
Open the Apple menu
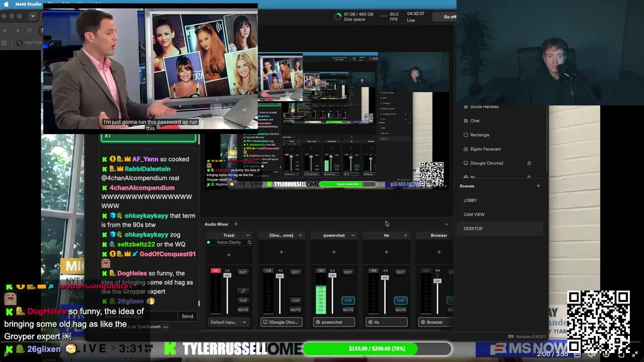[x=7, y=4]
